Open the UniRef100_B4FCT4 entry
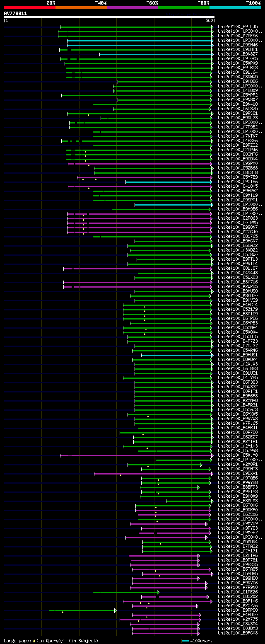Image resolution: width=265 pixels, height=644 pixels. 238,305
